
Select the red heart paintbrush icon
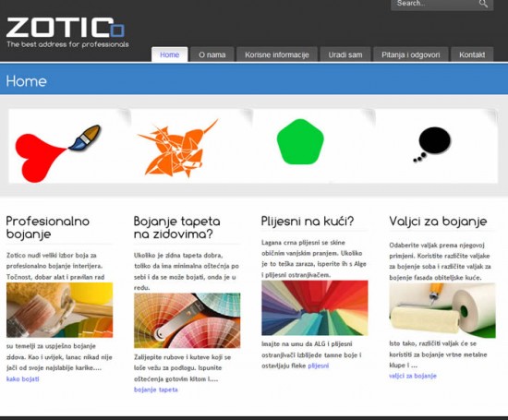(x=58, y=153)
